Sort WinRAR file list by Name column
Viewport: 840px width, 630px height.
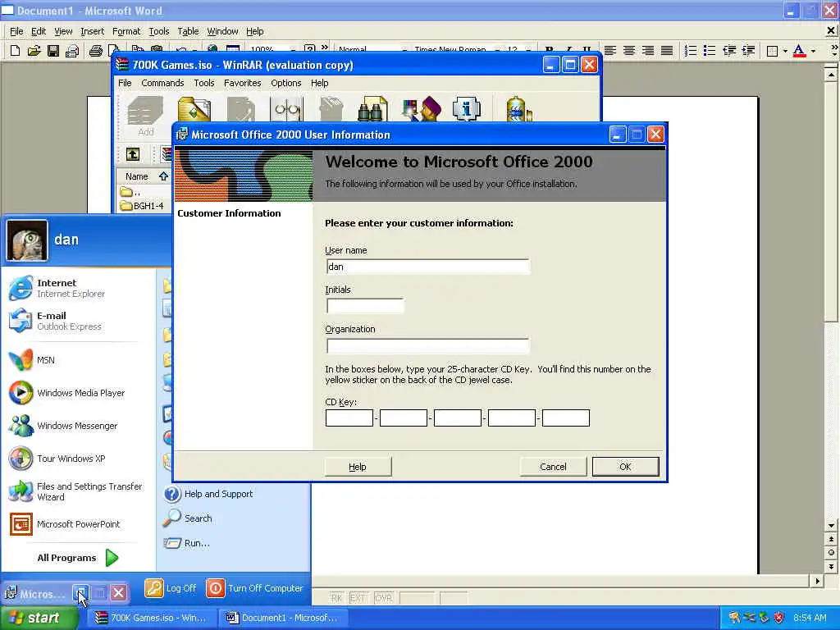[143, 176]
